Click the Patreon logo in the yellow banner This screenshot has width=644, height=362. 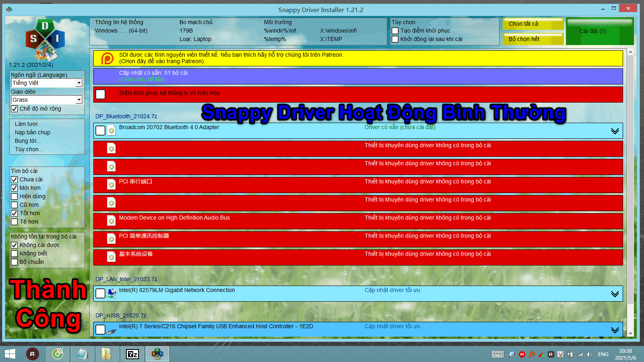(107, 58)
